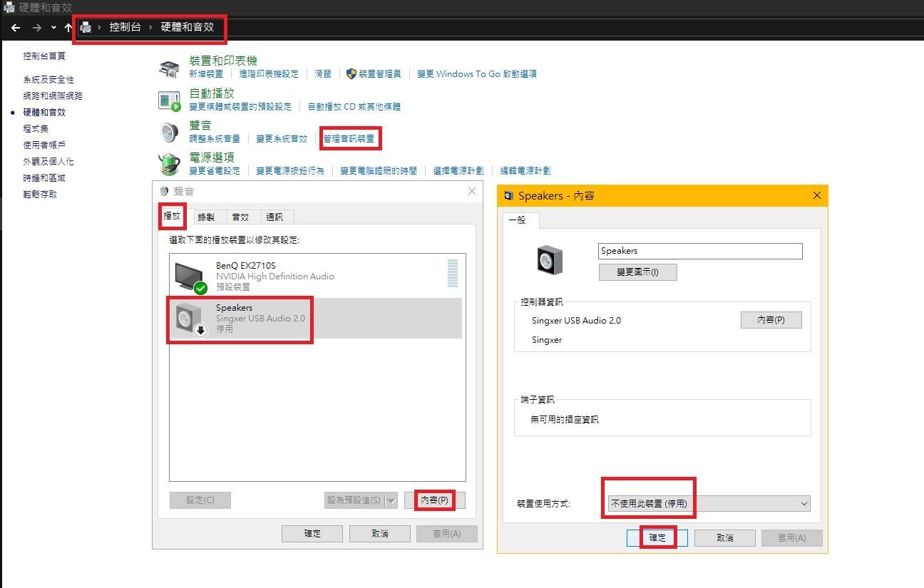Viewport: 924px width, 588px height.
Task: Click the Speakers name text field
Action: (x=699, y=251)
